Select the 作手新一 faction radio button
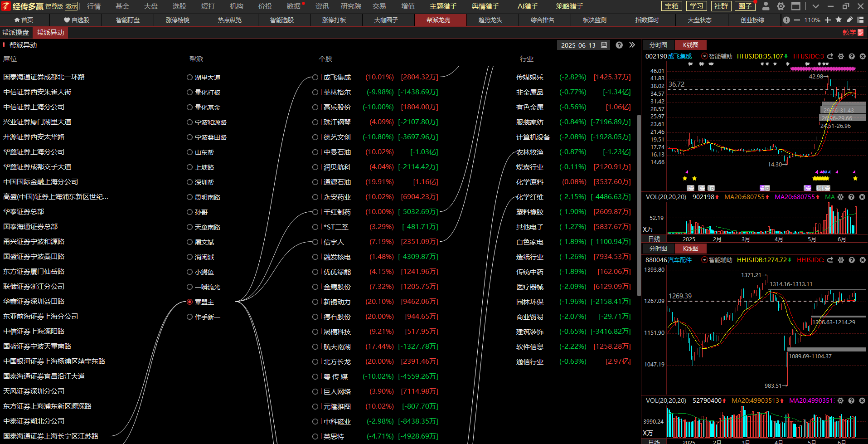868x444 pixels. coord(190,317)
